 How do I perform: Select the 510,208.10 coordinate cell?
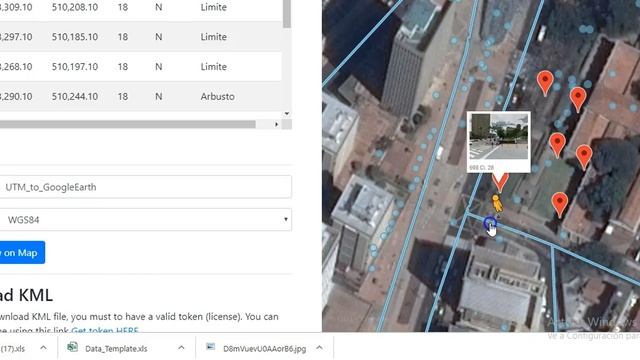point(75,7)
